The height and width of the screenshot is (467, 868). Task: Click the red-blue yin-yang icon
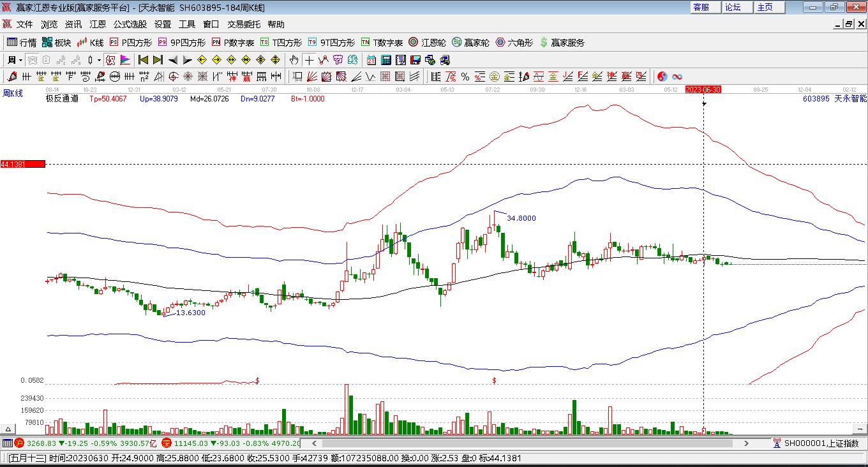pos(662,77)
